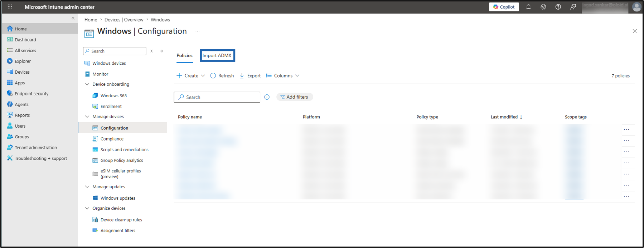Open Copilot in the top bar
The width and height of the screenshot is (644, 248).
pyautogui.click(x=504, y=7)
